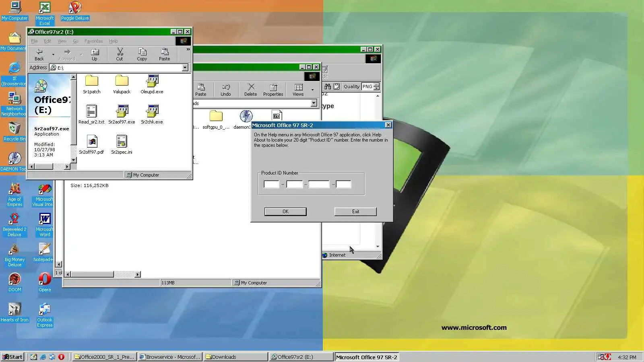The image size is (644, 362).
Task: Select the Opera desktop shortcut
Action: pos(45,282)
